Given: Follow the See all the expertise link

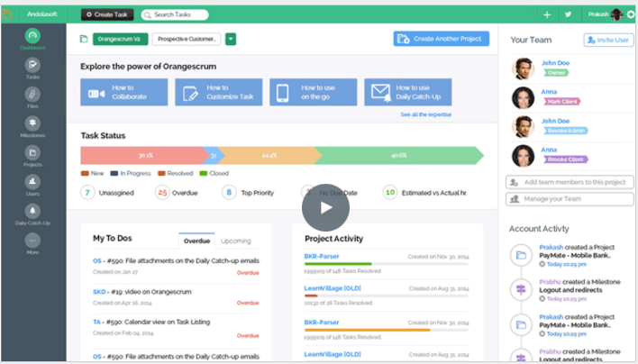Looking at the screenshot, I should (x=426, y=114).
